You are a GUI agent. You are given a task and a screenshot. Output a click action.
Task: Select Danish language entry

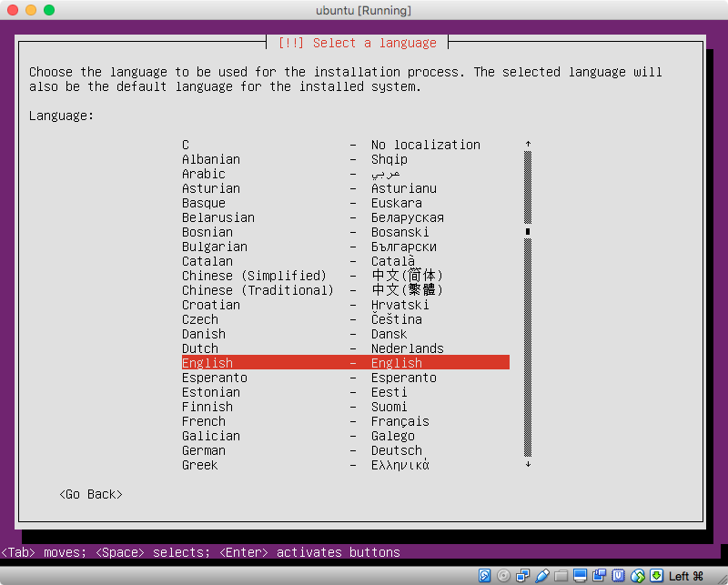click(346, 334)
